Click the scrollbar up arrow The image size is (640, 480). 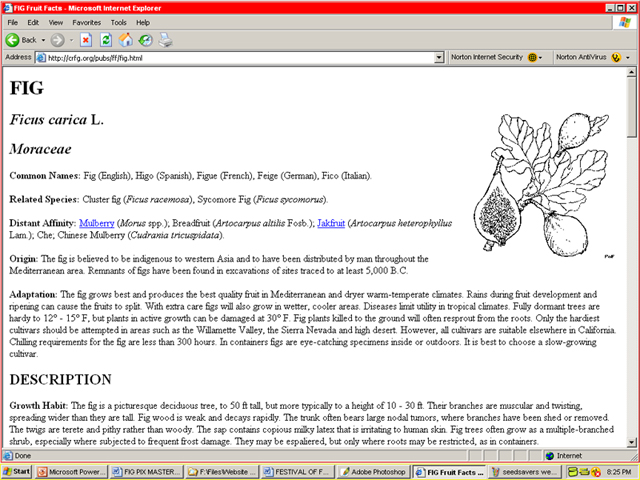[x=631, y=72]
